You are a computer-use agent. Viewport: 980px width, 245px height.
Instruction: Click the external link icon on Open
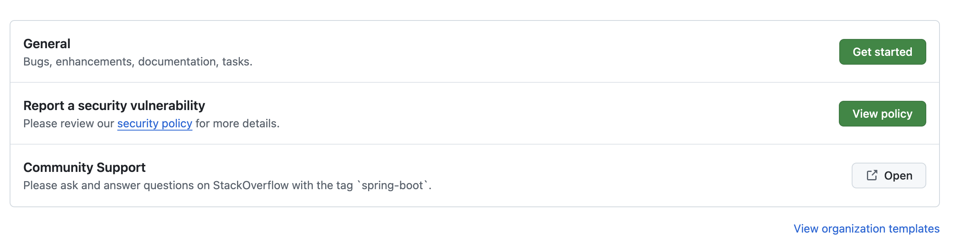click(x=872, y=176)
